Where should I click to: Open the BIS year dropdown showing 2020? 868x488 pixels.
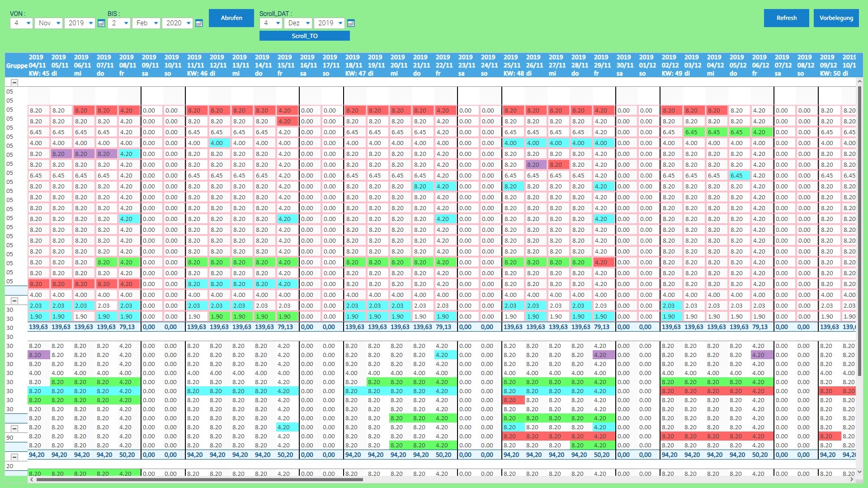(x=178, y=23)
